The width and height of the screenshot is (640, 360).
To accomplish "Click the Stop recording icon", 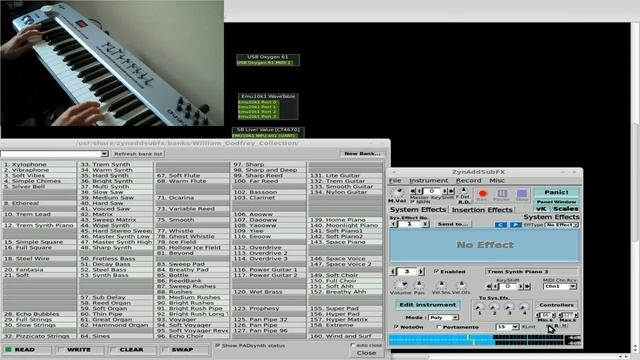I will tap(522, 194).
